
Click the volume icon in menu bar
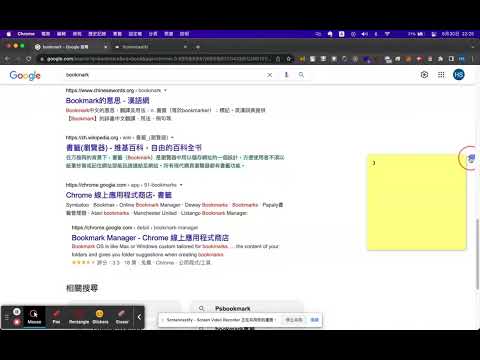click(x=365, y=34)
